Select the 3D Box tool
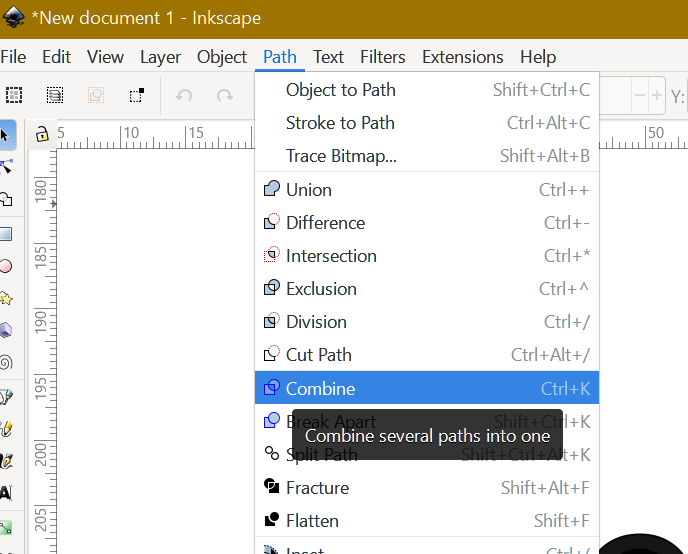 5,330
